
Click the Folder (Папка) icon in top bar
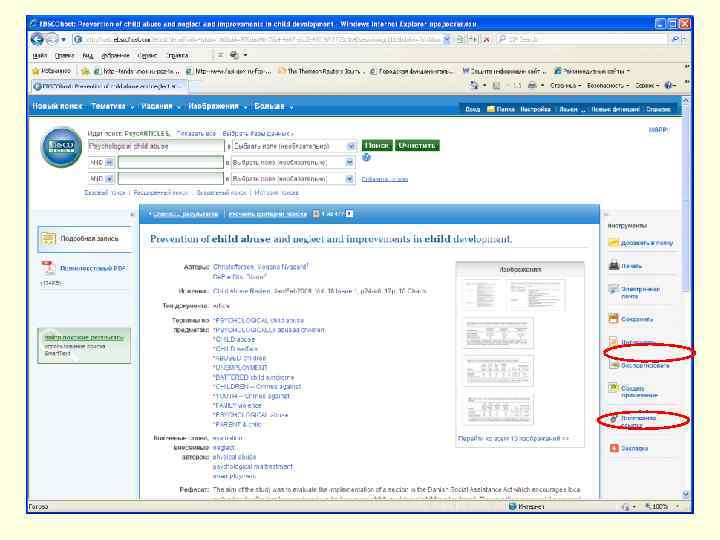coord(490,109)
